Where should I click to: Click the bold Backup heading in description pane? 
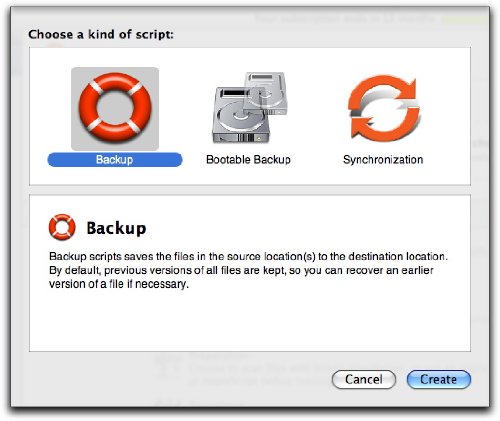pos(116,228)
